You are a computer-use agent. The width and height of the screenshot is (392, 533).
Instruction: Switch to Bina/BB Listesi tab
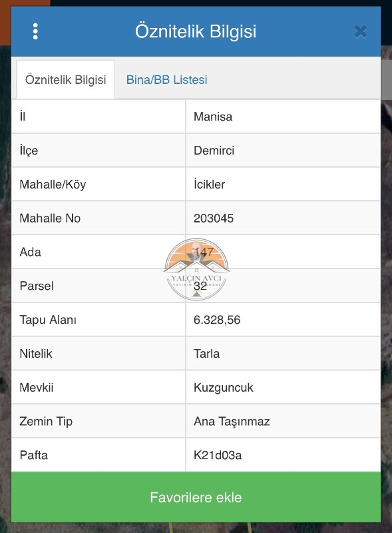coord(166,79)
